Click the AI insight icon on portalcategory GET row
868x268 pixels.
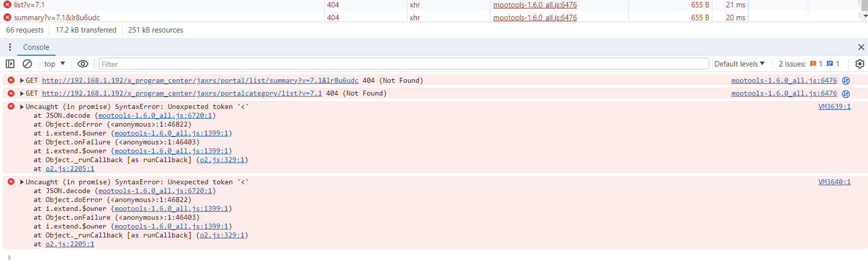coord(846,94)
